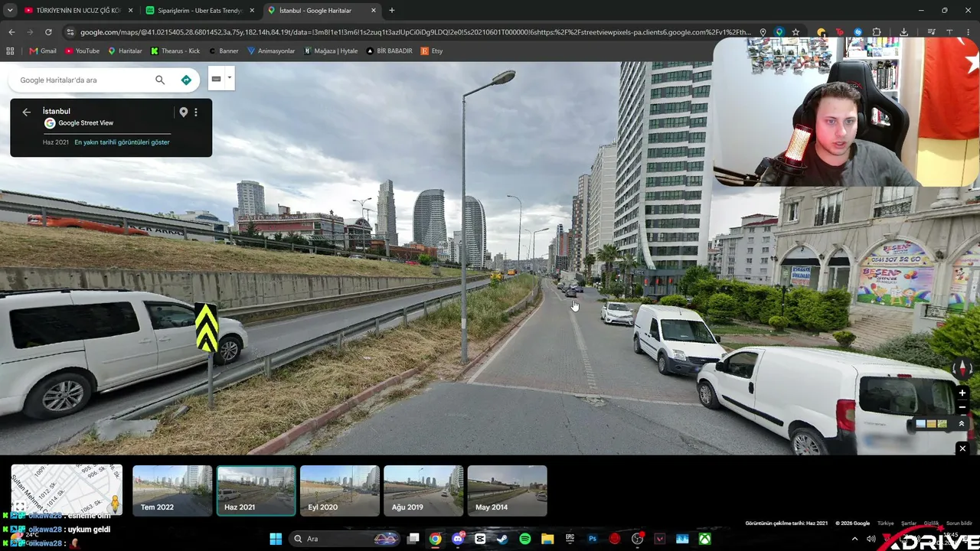Open Chrome downloads
The image size is (980, 551).
(x=904, y=32)
